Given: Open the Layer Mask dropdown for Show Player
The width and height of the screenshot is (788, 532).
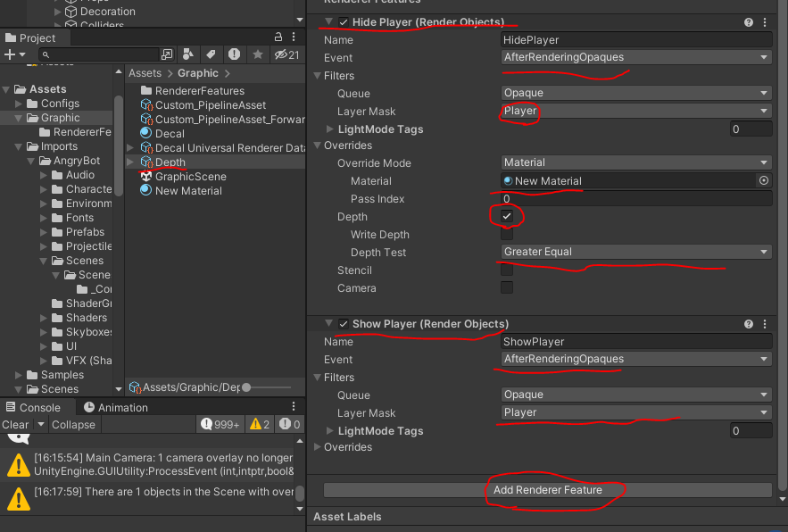Looking at the screenshot, I should coord(636,412).
